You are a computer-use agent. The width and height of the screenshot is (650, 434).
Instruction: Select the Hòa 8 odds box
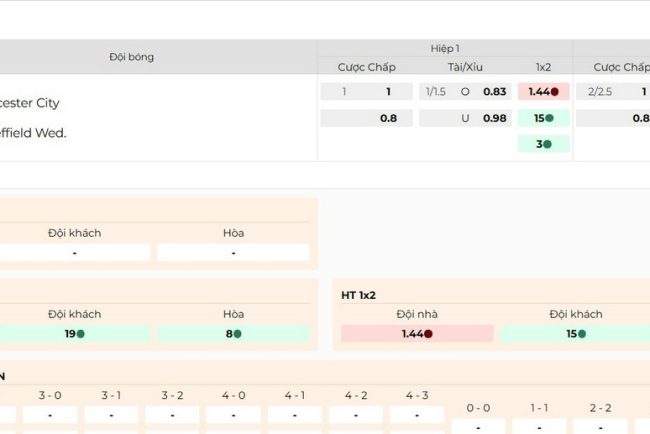(x=233, y=334)
